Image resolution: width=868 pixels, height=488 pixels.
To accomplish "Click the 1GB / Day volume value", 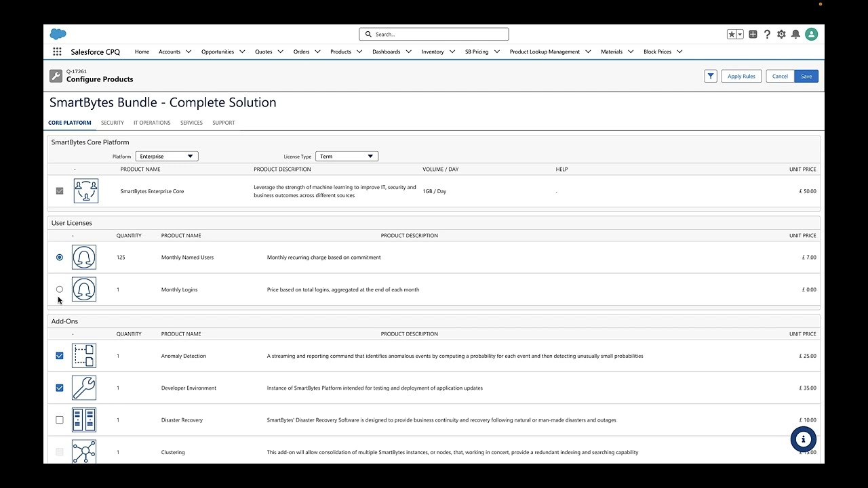I will [434, 191].
